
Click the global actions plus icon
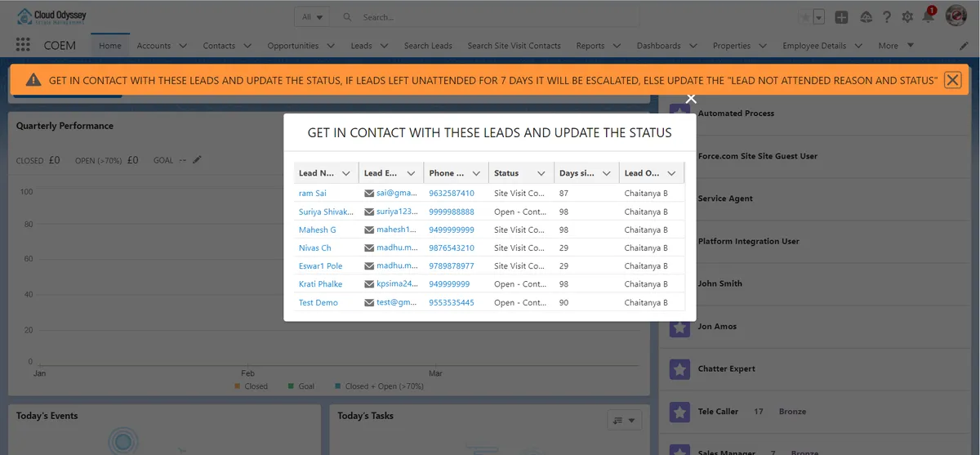(x=842, y=17)
